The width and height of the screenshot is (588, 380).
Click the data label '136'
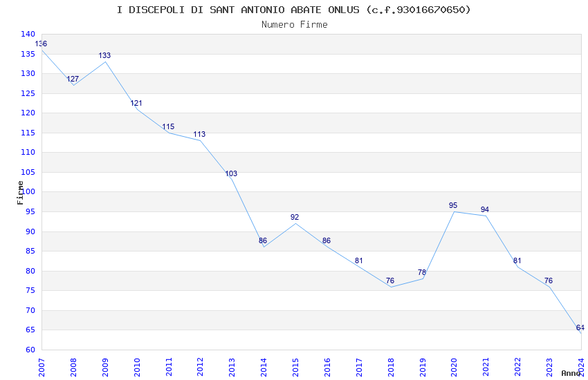41,44
